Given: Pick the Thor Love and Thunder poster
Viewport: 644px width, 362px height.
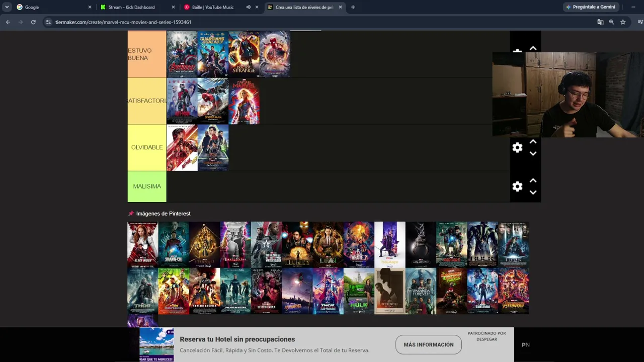Looking at the screenshot, I should point(328,291).
